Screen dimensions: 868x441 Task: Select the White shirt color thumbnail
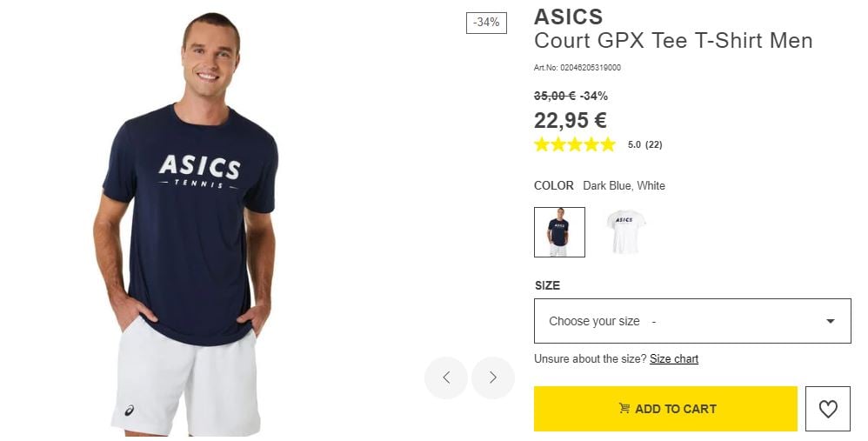pos(626,232)
